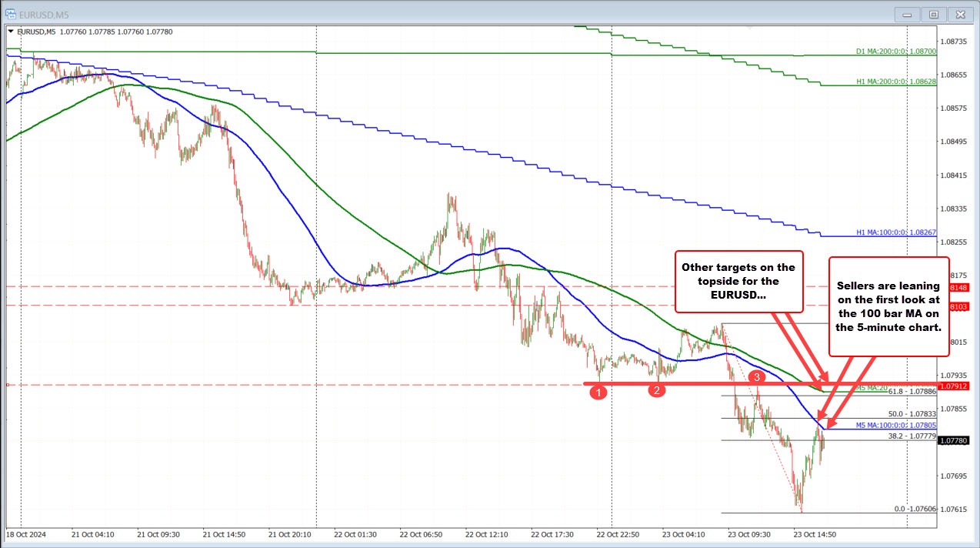Select the H1 MA:100 1.08267 label
Image resolution: width=980 pixels, height=548 pixels.
coord(895,232)
